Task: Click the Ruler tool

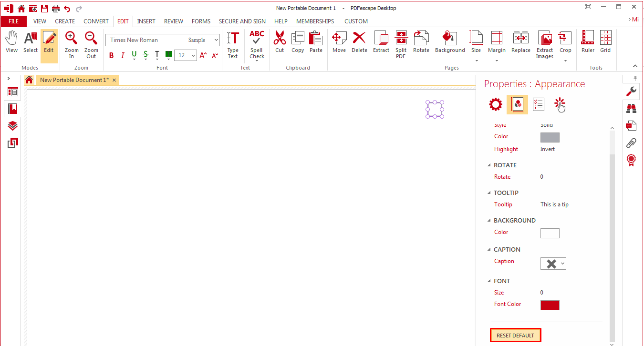Action: [x=588, y=42]
